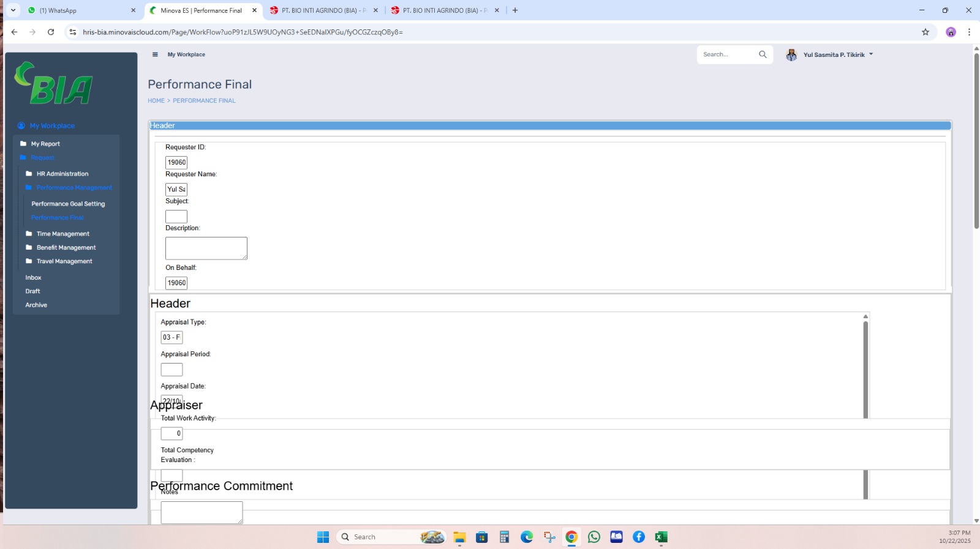Click the search magnifier icon
This screenshot has height=549, width=980.
(x=763, y=54)
